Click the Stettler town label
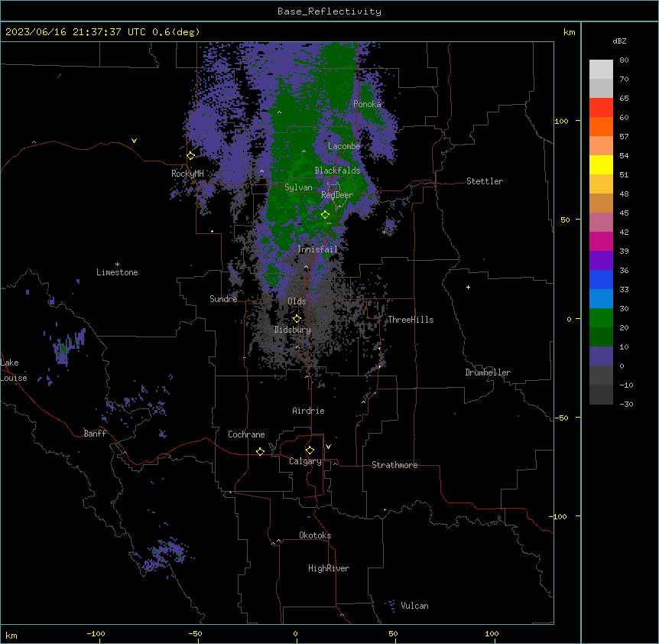The width and height of the screenshot is (659, 644). click(x=485, y=181)
